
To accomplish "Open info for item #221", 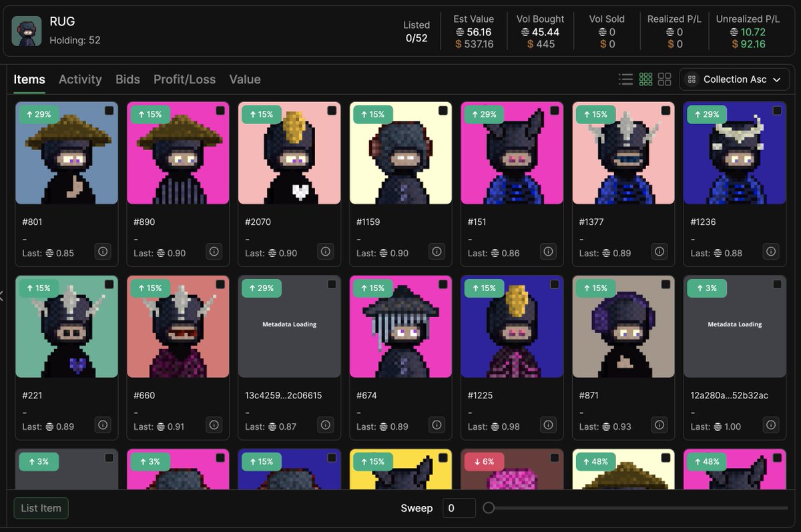I will coord(103,425).
